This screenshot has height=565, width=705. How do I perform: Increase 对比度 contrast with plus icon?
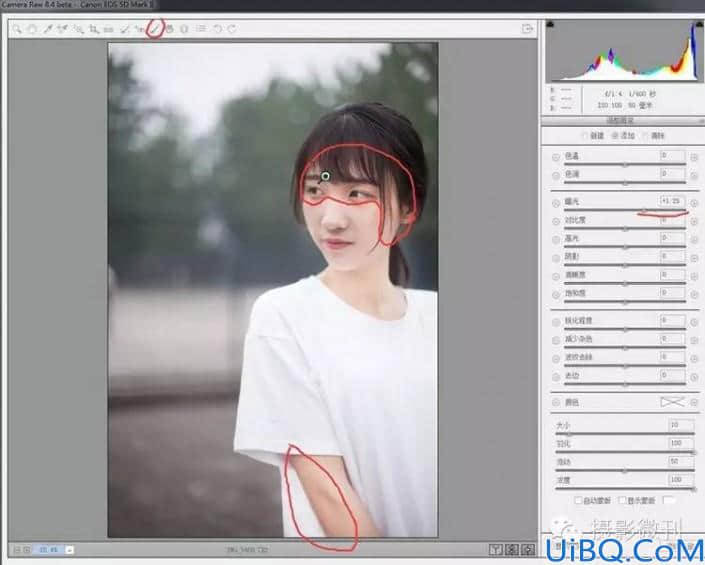(694, 222)
